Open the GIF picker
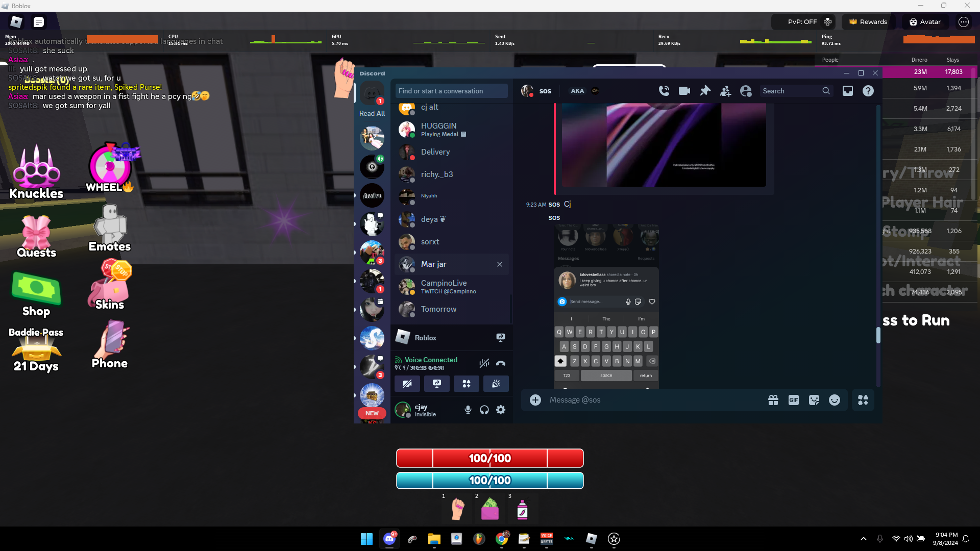Image resolution: width=980 pixels, height=551 pixels. (x=793, y=400)
